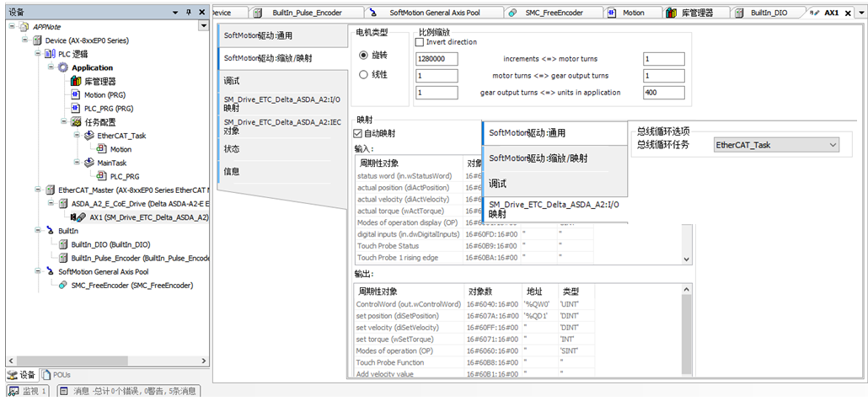Close the AX1 editor tab
The image size is (868, 401).
[x=848, y=13]
